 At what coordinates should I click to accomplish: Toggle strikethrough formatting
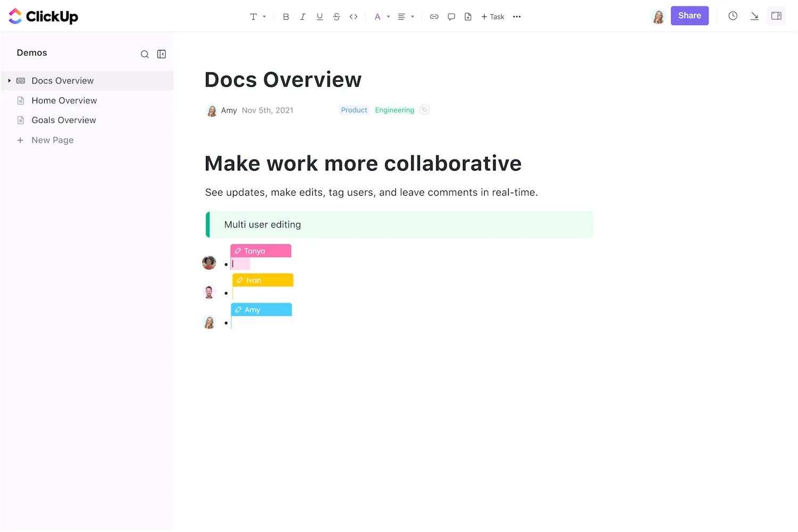[x=337, y=16]
